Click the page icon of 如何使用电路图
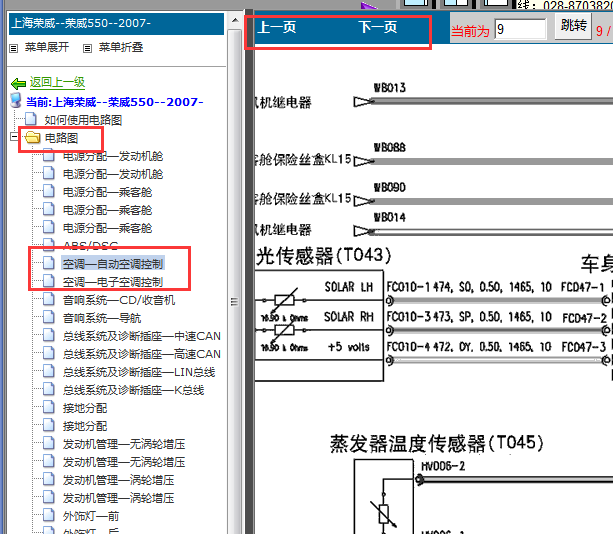613x534 pixels. point(31,119)
